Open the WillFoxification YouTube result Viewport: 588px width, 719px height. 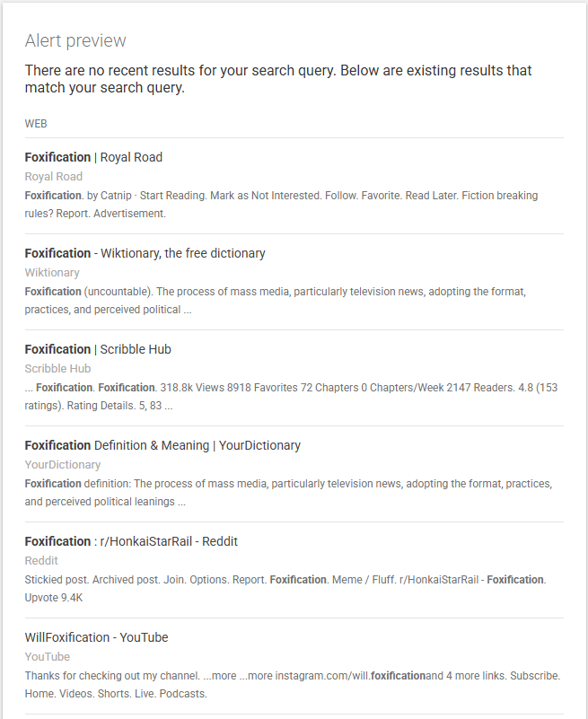click(x=96, y=637)
